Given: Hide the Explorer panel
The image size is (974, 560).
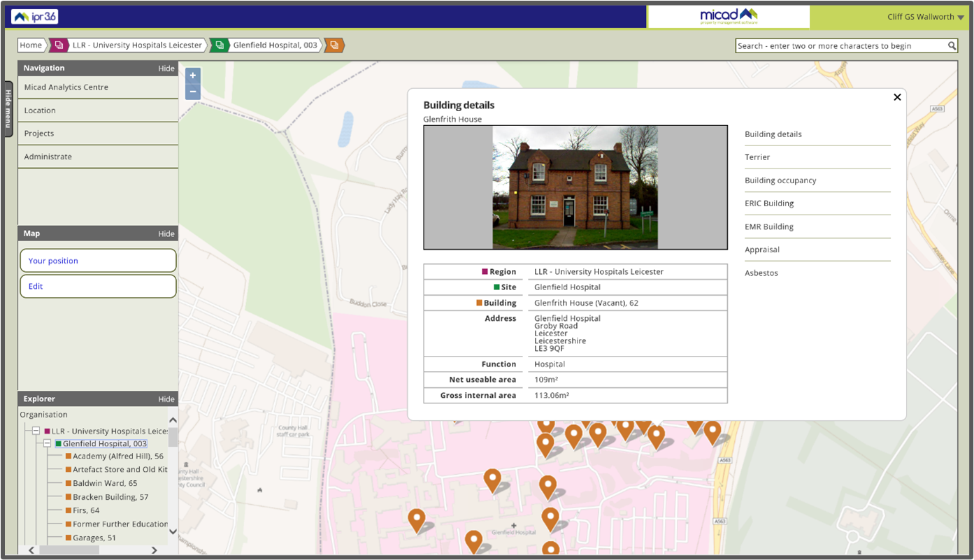Looking at the screenshot, I should (166, 399).
